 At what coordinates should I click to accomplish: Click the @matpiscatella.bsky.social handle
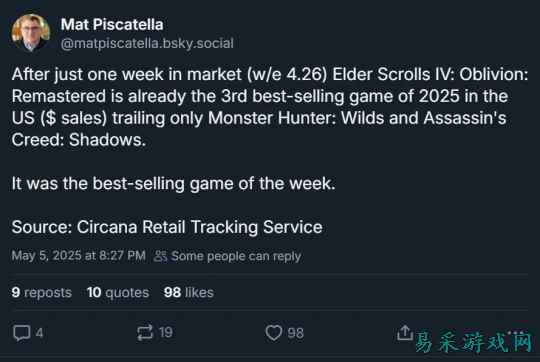(147, 43)
